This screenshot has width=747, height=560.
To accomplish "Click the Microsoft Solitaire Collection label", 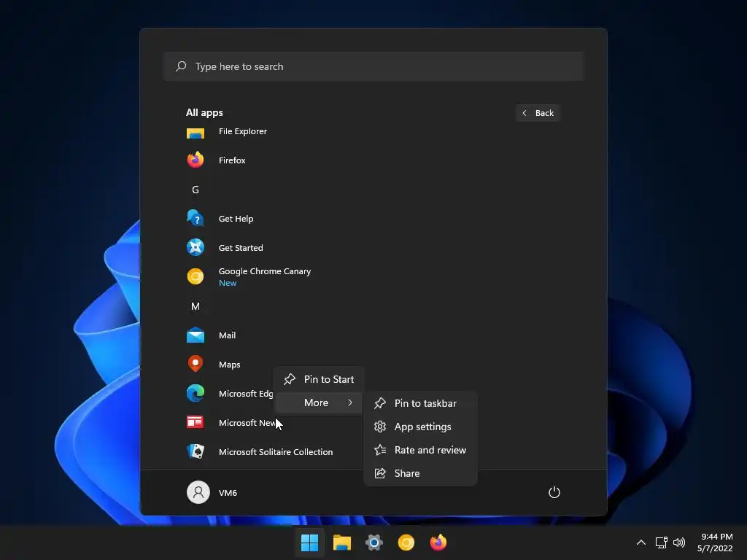I will (x=275, y=452).
